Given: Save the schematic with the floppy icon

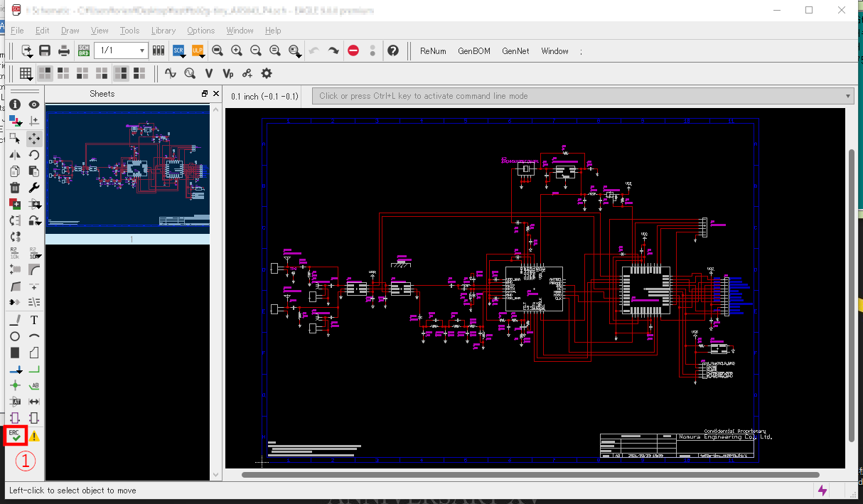Looking at the screenshot, I should click(x=45, y=50).
